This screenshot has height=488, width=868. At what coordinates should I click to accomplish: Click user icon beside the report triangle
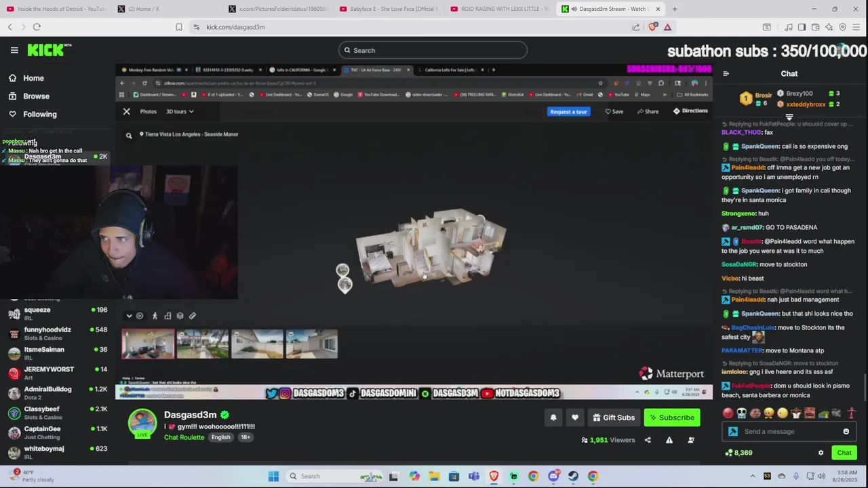click(691, 440)
